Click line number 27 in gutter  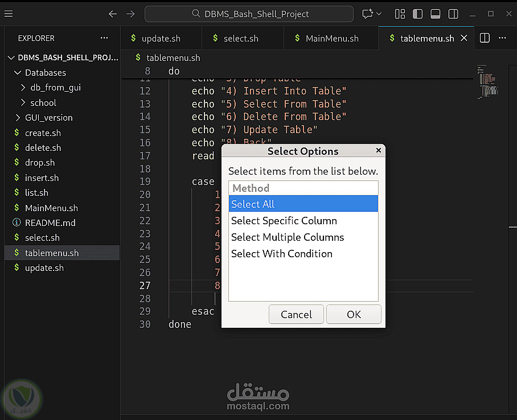click(x=145, y=286)
